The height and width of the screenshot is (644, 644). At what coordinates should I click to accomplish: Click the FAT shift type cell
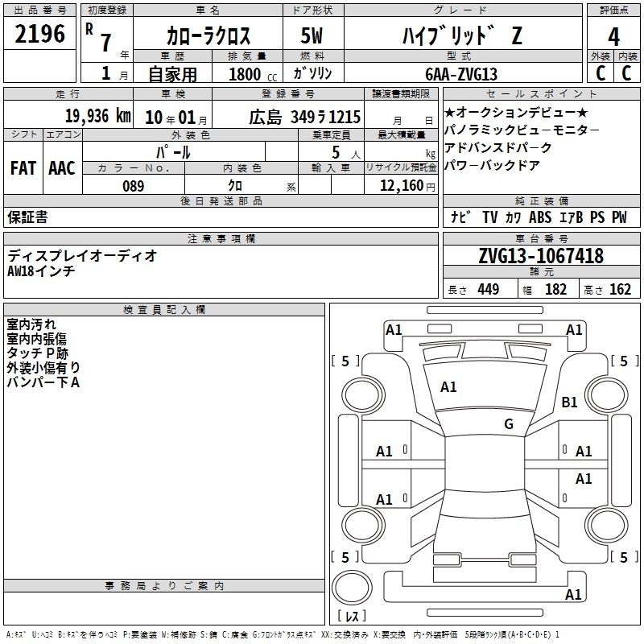point(23,168)
